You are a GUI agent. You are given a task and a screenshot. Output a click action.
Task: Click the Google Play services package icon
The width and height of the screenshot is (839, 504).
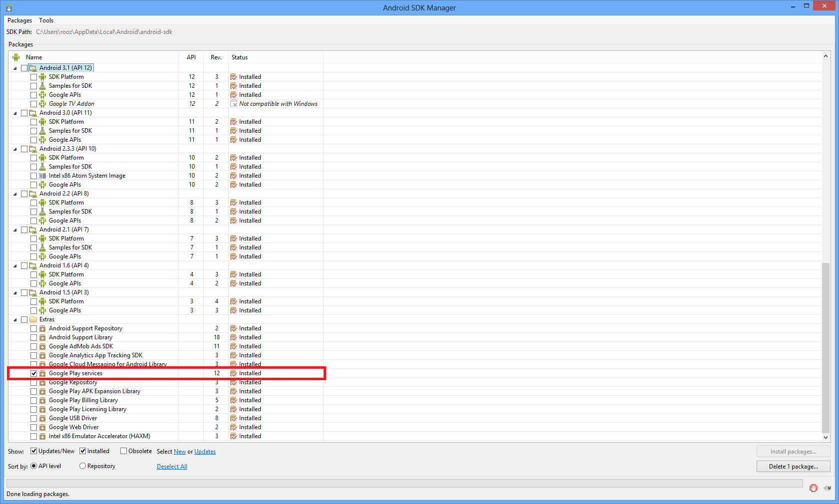pos(42,373)
